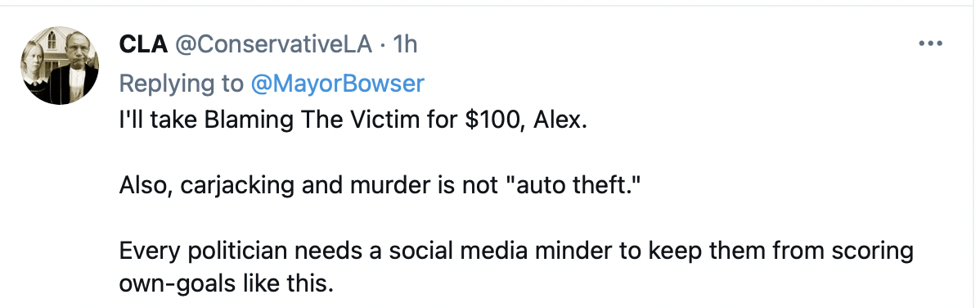Click the dot separator before the timestamp
The width and height of the screenshot is (980, 308).
coord(382,45)
